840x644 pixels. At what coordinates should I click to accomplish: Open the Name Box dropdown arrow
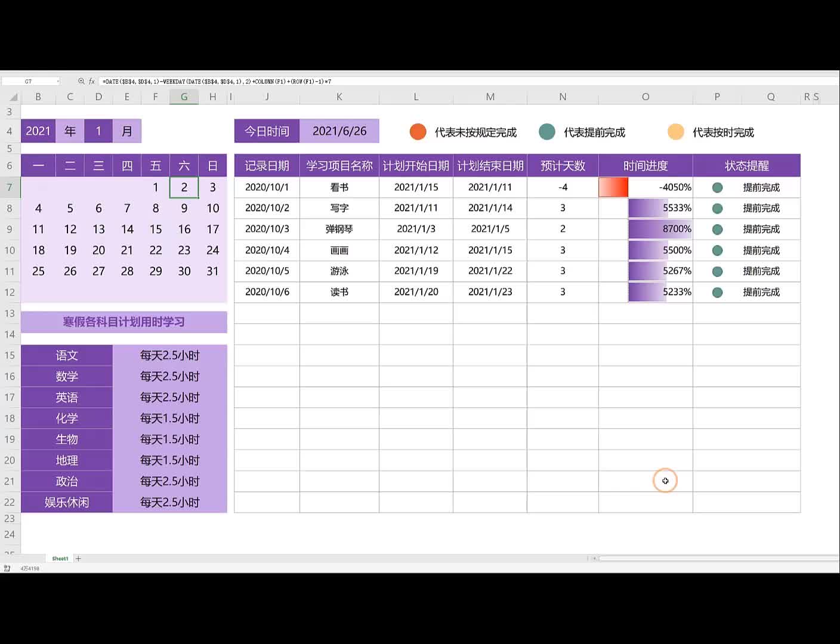point(58,81)
